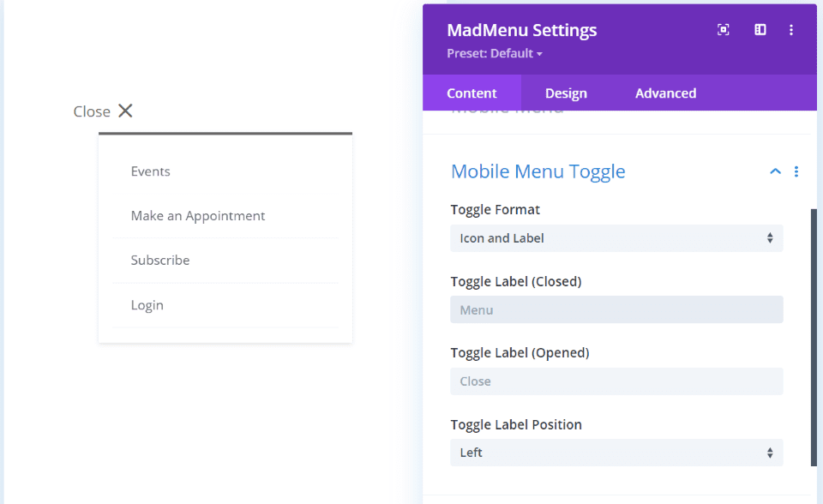Viewport: 823px width, 504px height.
Task: Click the Subscribe menu link
Action: point(160,260)
